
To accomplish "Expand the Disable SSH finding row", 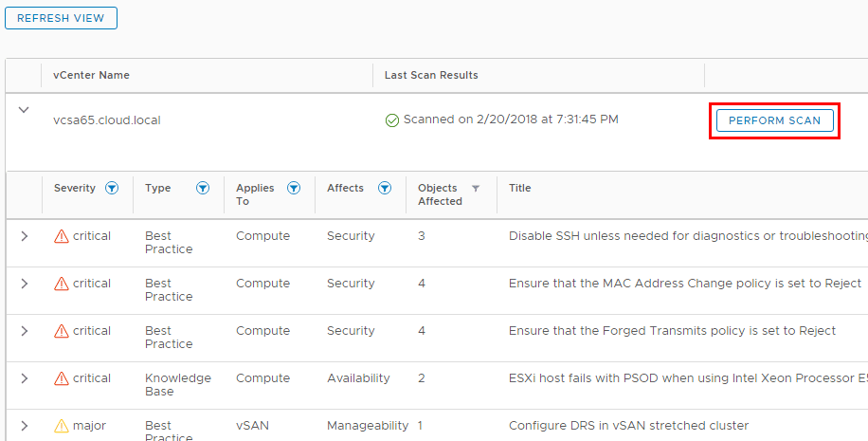I will coord(25,236).
